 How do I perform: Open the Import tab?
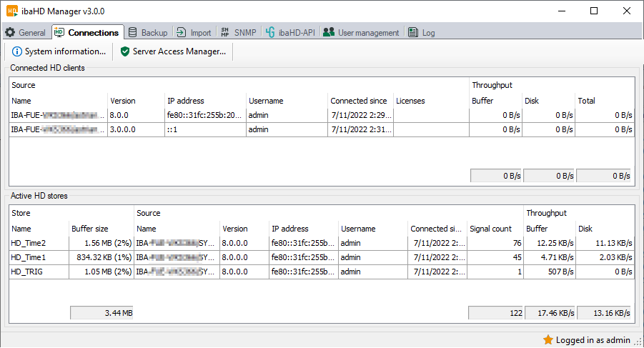pyautogui.click(x=194, y=33)
